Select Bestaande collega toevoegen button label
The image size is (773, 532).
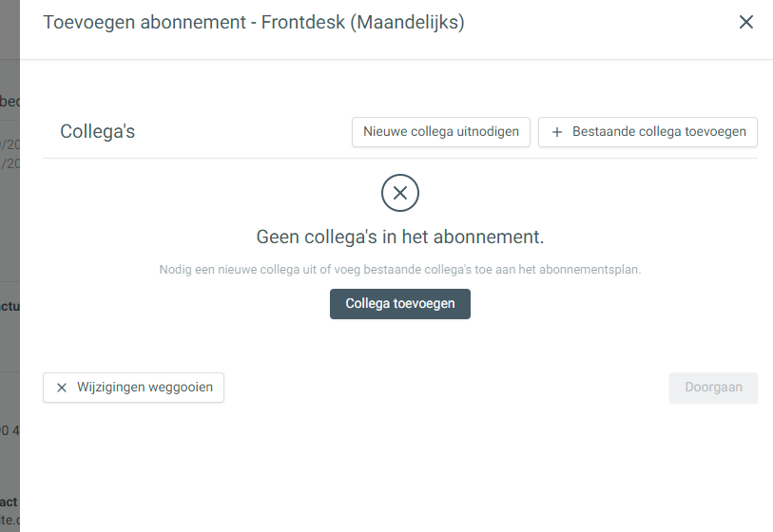[659, 131]
